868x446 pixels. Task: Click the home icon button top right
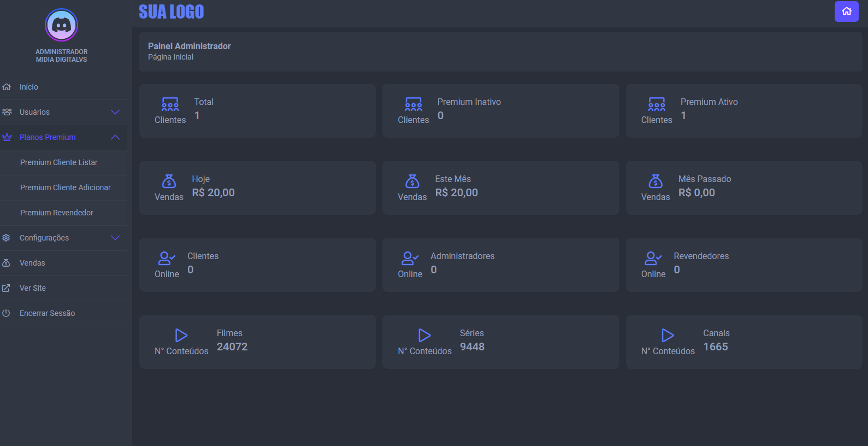pos(846,11)
